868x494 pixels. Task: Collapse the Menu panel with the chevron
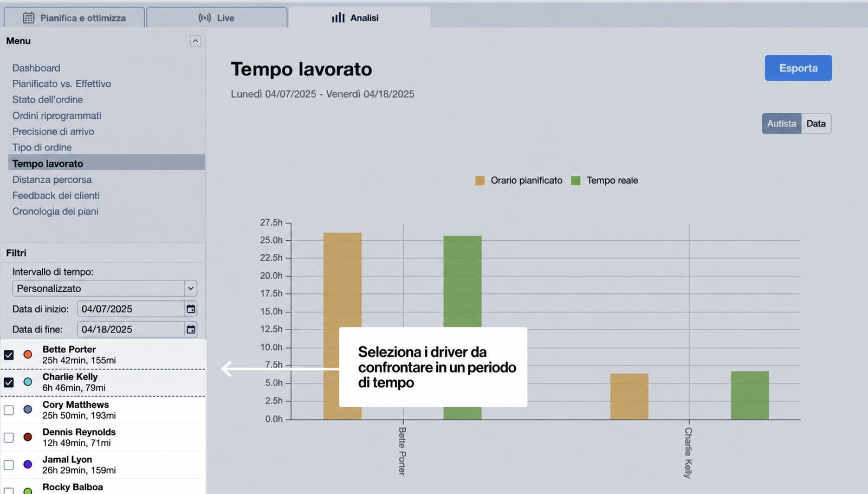(196, 41)
